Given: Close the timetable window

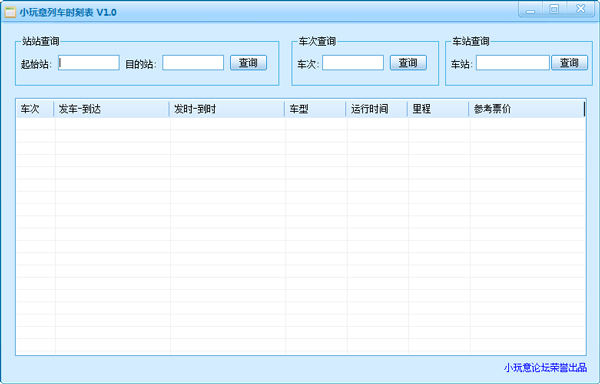Looking at the screenshot, I should (x=580, y=10).
